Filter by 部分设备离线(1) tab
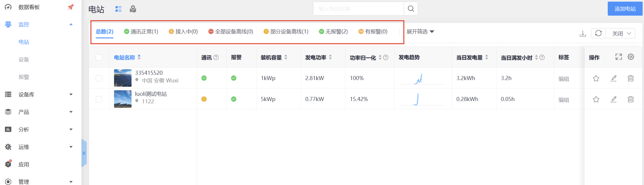This screenshot has height=185, width=644. [x=286, y=31]
